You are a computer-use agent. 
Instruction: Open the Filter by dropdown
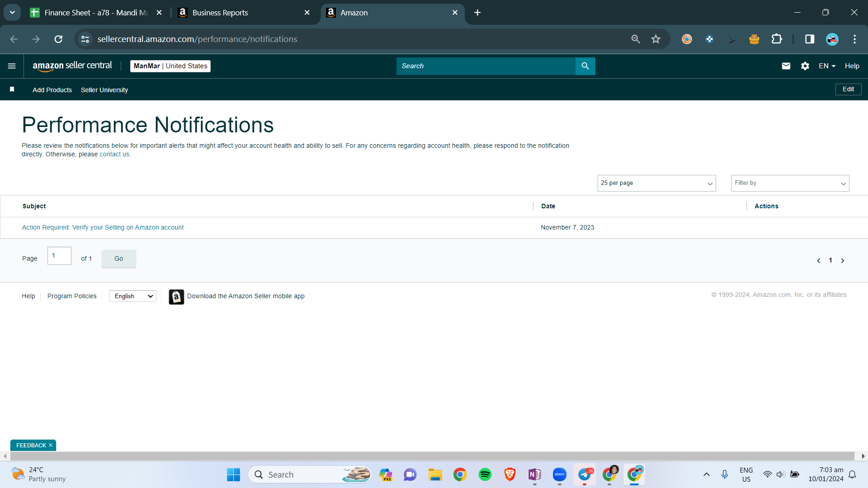pyautogui.click(x=790, y=183)
